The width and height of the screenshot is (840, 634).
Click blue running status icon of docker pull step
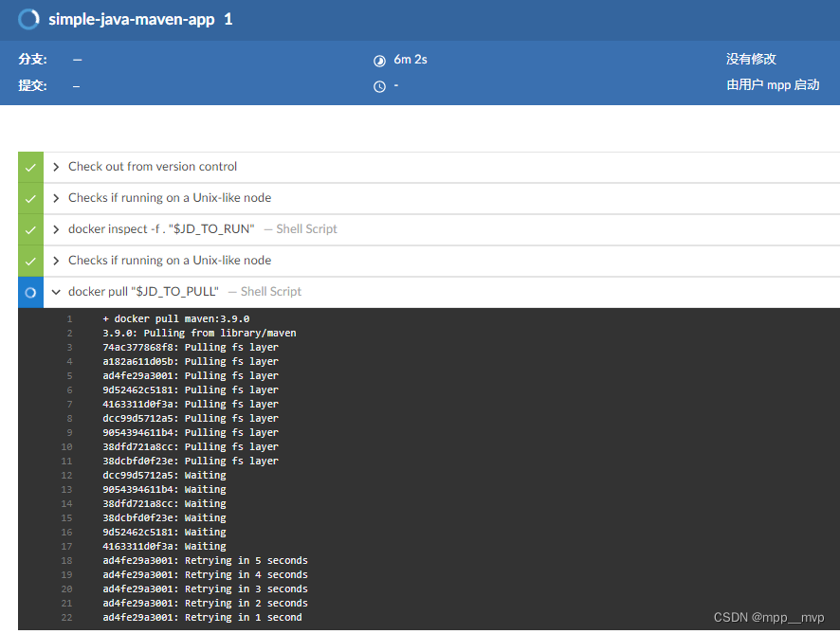30,293
